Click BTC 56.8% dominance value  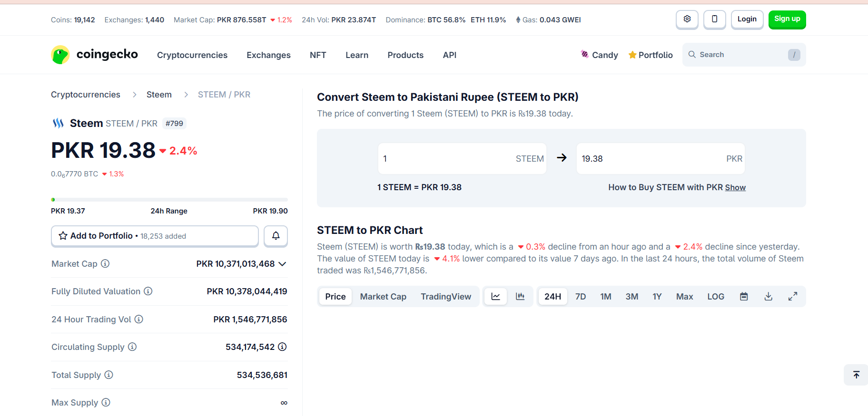point(446,20)
